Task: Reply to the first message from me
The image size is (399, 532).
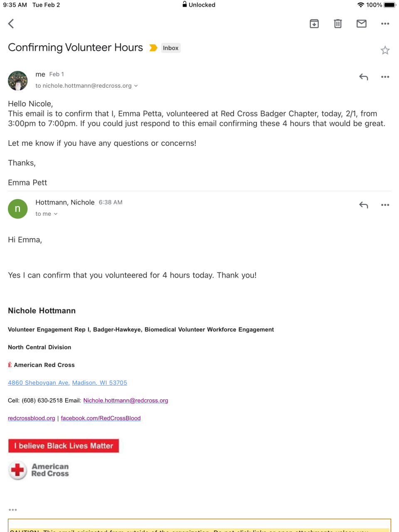Action: (x=364, y=77)
